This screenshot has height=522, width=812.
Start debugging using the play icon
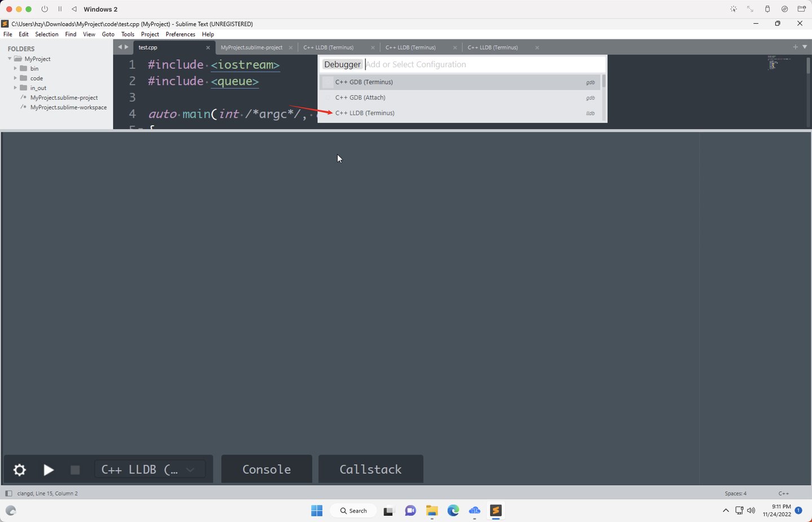tap(48, 469)
